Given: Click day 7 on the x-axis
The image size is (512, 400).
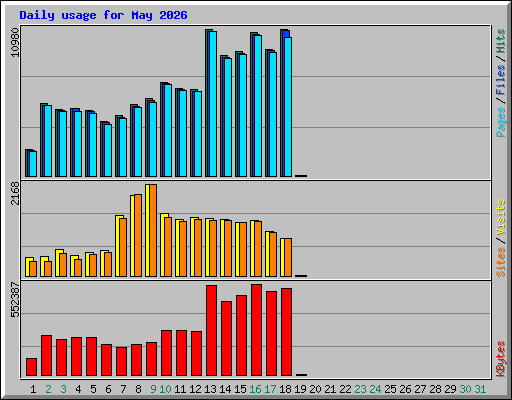Looking at the screenshot, I should [x=123, y=389].
